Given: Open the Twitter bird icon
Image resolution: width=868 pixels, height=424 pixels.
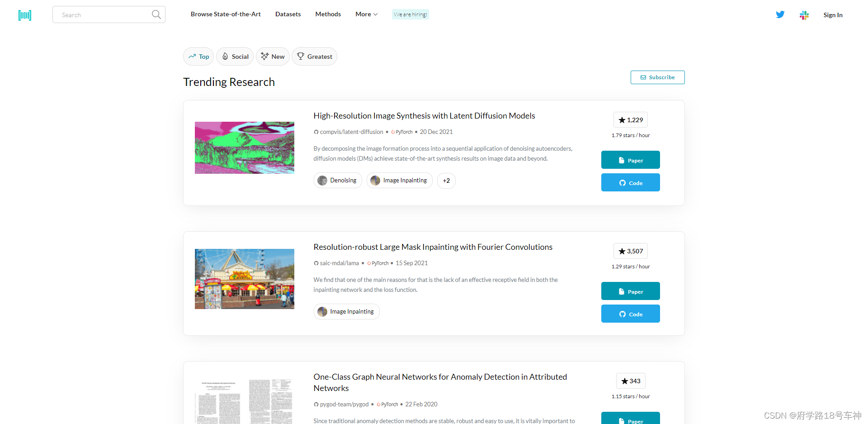Looking at the screenshot, I should click(x=780, y=14).
